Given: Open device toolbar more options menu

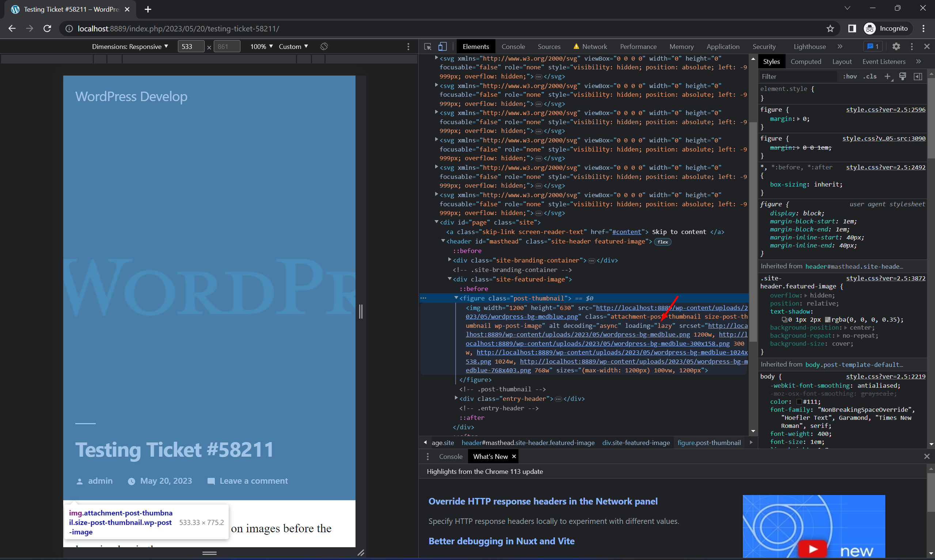Looking at the screenshot, I should coord(408,46).
